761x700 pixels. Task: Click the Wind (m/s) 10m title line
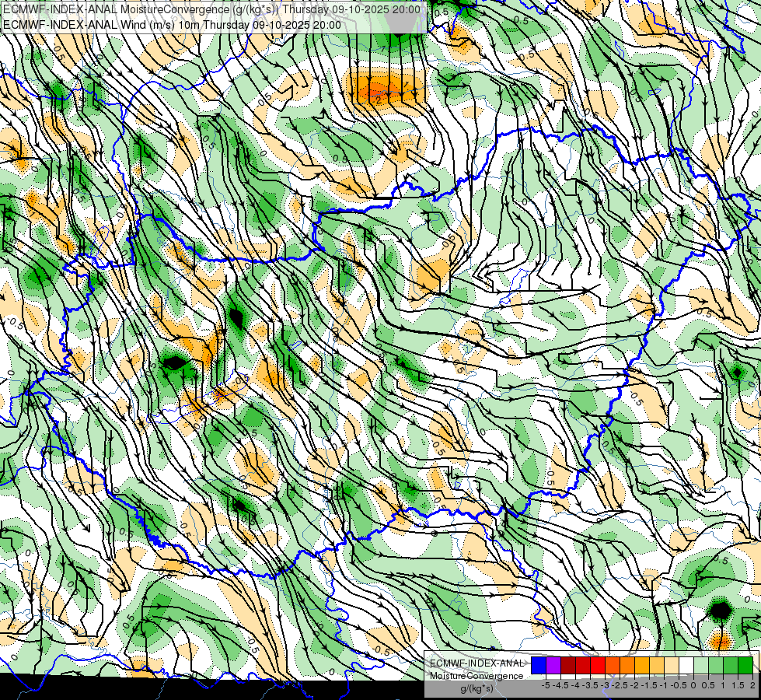click(x=172, y=25)
